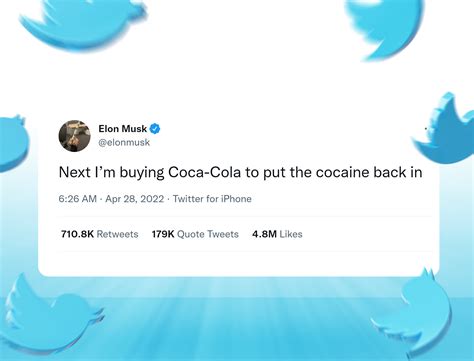Click the word Next starting the tweet

74,172
